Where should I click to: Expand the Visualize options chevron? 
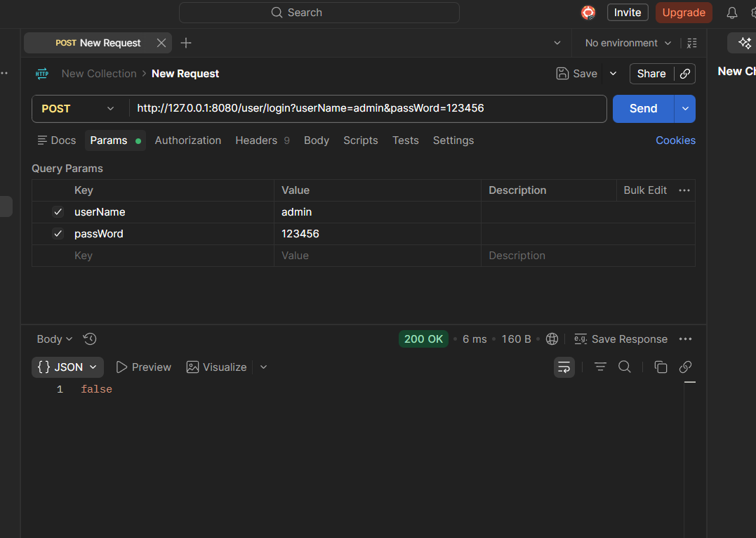tap(264, 367)
